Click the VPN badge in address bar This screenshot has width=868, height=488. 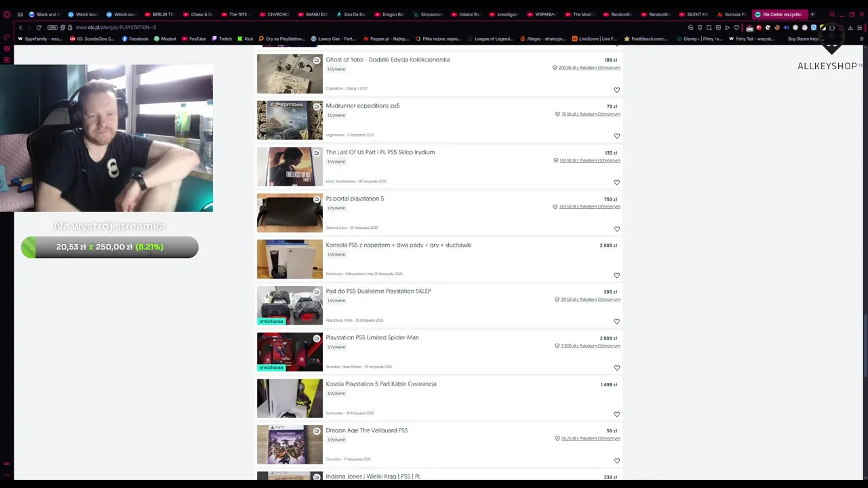[53, 28]
